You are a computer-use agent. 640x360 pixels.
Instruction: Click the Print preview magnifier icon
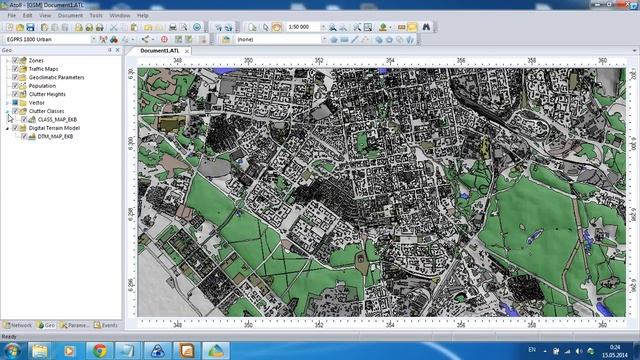coord(184,27)
